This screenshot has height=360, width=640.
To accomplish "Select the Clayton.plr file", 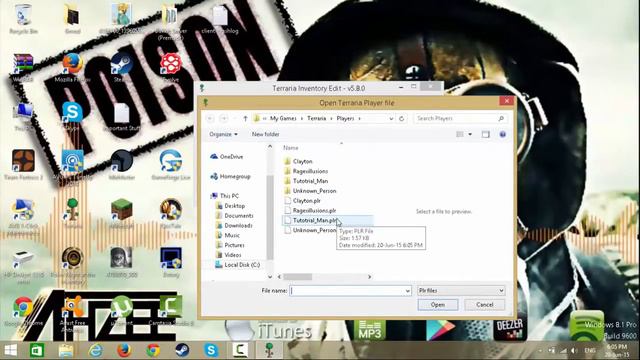I will (302, 200).
